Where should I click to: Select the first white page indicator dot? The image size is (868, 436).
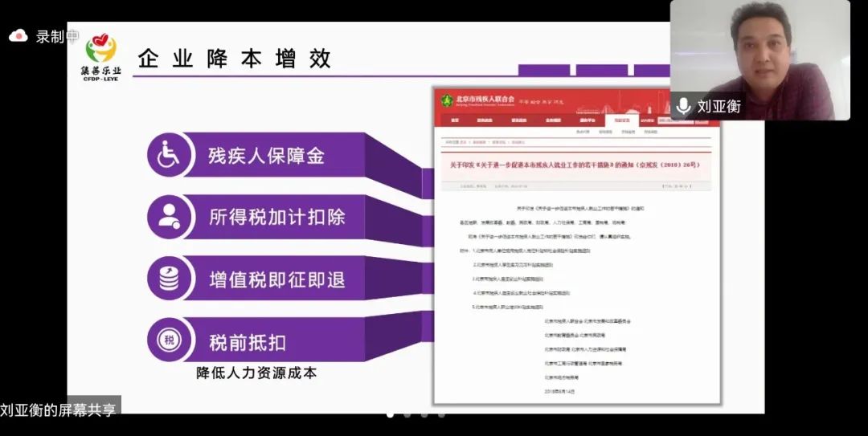390,414
